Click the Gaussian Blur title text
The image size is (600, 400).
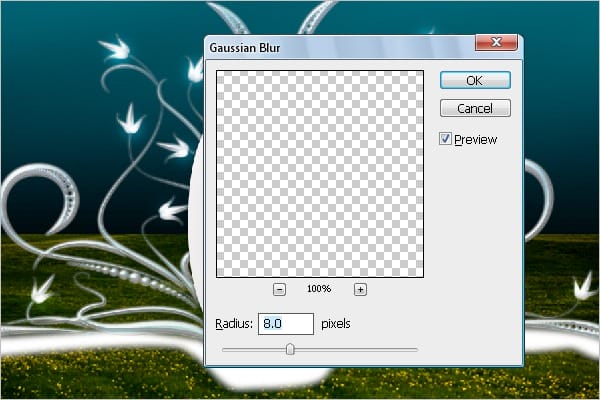245,48
